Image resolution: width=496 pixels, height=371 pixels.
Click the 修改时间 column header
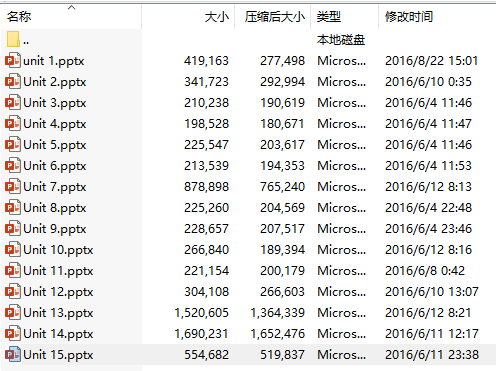point(409,16)
